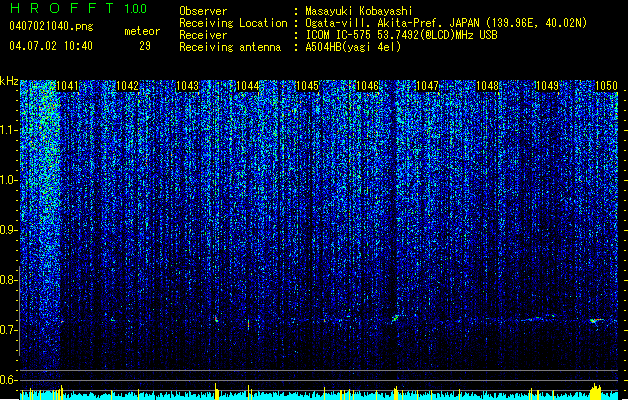Click the tall yellow level-bar peak near 1050
The width and height of the screenshot is (629, 400).
596,392
